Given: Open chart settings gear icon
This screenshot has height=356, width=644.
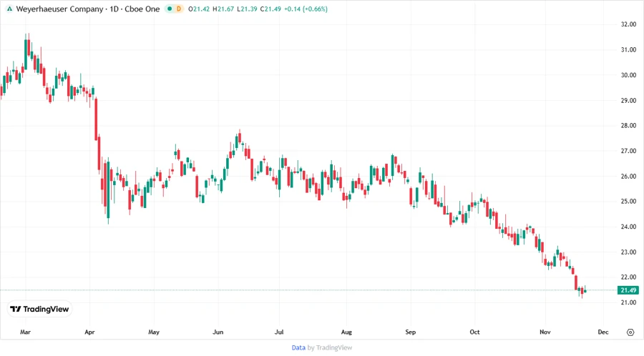Looking at the screenshot, I should tap(630, 332).
